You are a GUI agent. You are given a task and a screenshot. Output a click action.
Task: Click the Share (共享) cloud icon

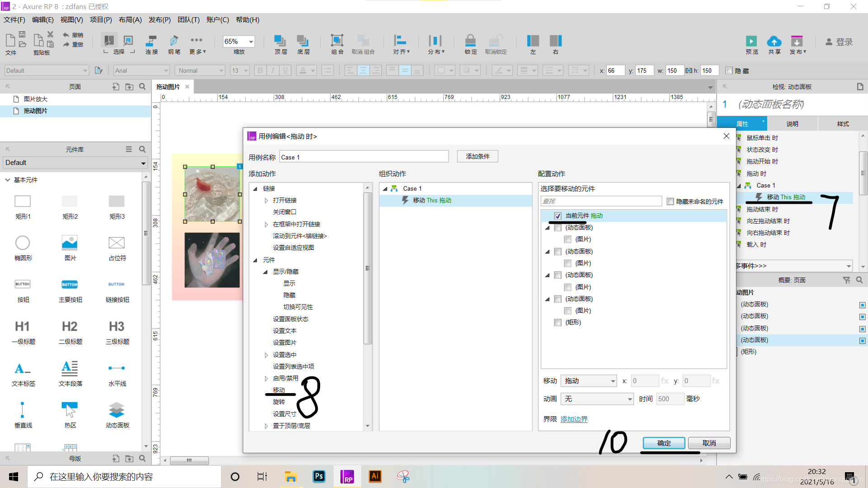click(774, 41)
